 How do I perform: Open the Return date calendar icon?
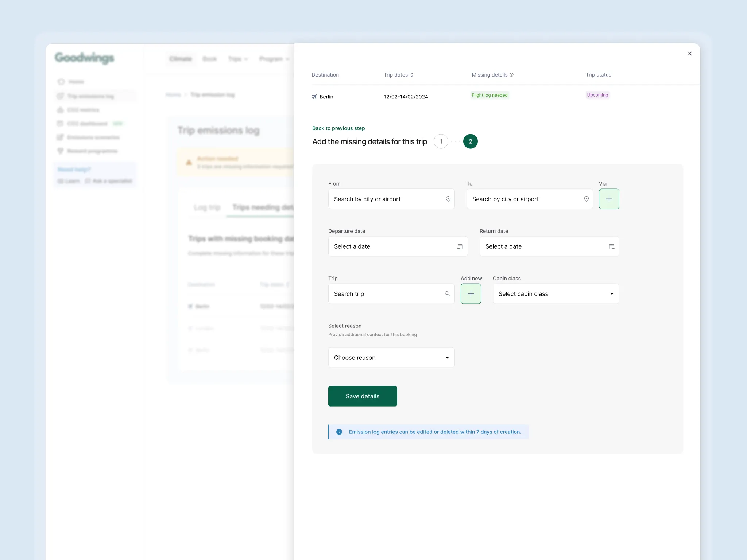coord(611,246)
